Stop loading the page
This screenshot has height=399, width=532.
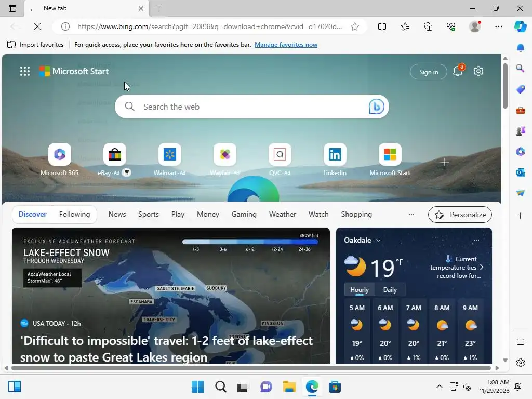tap(37, 26)
